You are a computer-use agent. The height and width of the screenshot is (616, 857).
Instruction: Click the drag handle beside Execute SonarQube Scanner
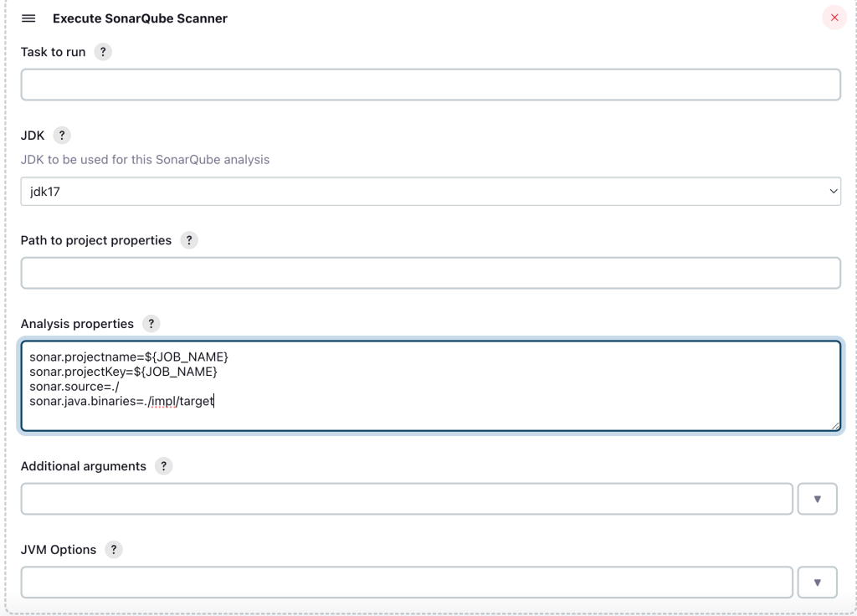click(28, 18)
